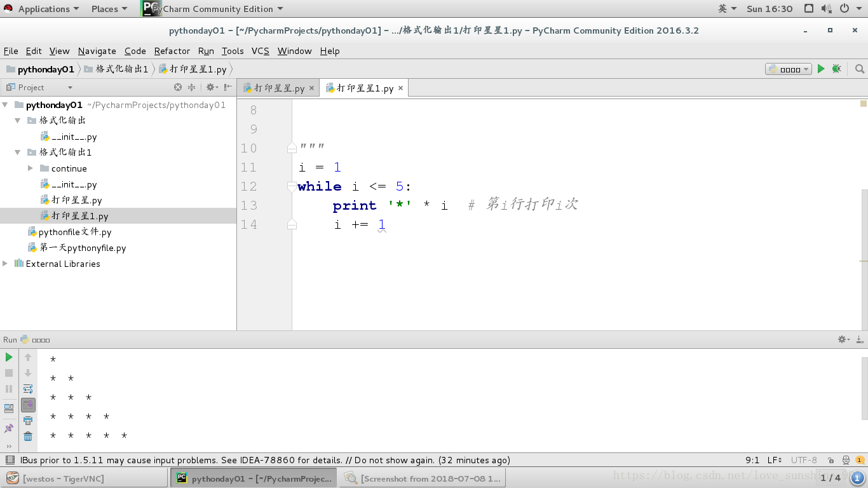Open the notifications balloon in status bar

pos(860,460)
